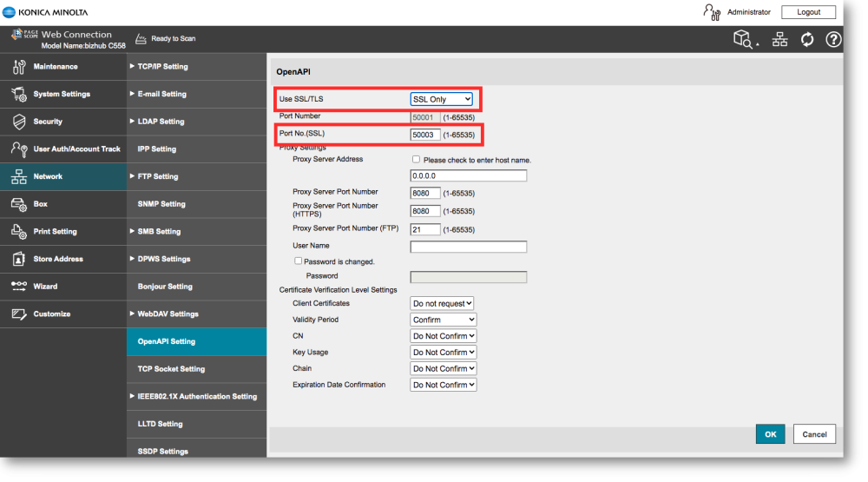Click the Administrator user icon
Image resolution: width=868 pixels, height=482 pixels.
(712, 12)
